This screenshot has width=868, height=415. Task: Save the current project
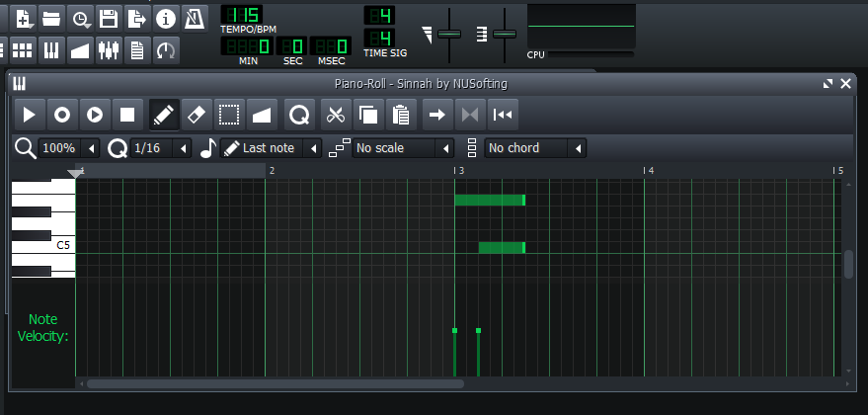(109, 20)
